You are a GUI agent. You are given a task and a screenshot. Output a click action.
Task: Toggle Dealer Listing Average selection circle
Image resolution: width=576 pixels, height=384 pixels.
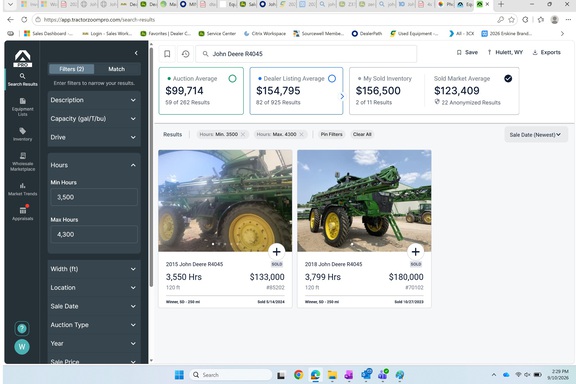332,78
